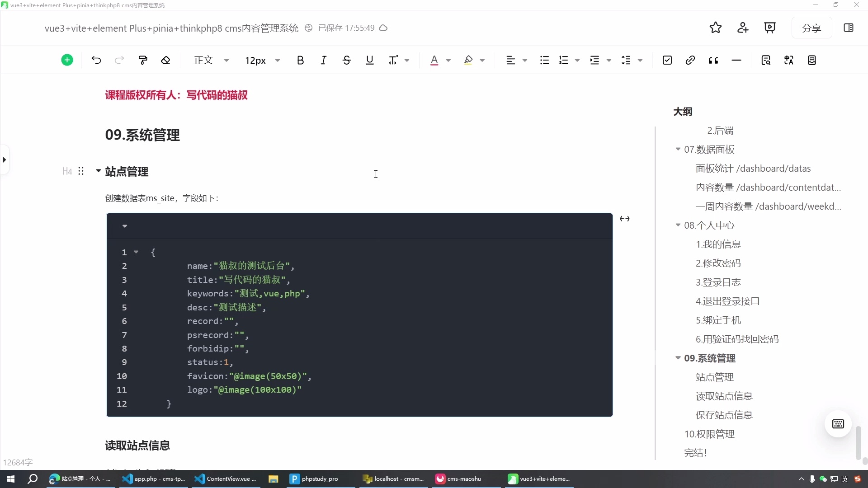This screenshot has height=488, width=868.
Task: Toggle underline formatting
Action: tap(370, 60)
